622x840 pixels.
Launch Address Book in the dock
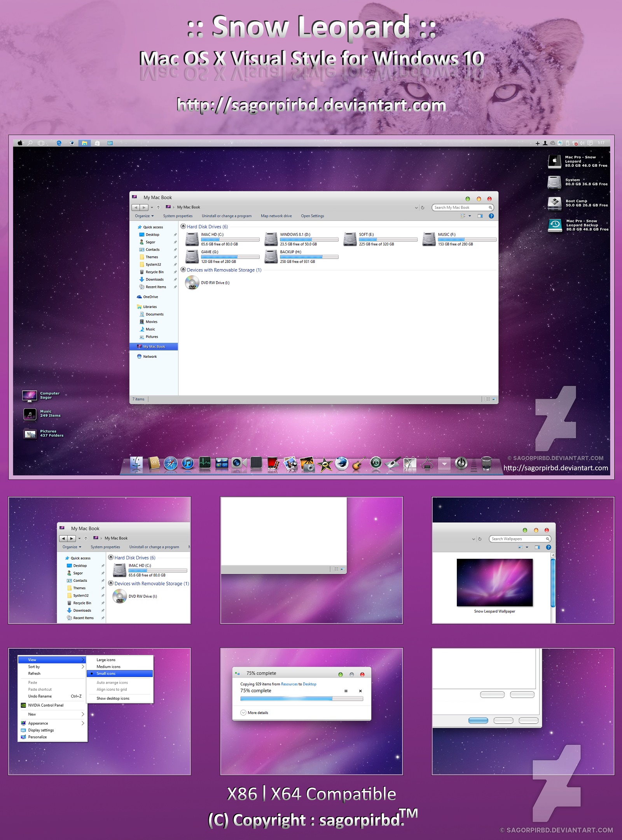(x=154, y=463)
